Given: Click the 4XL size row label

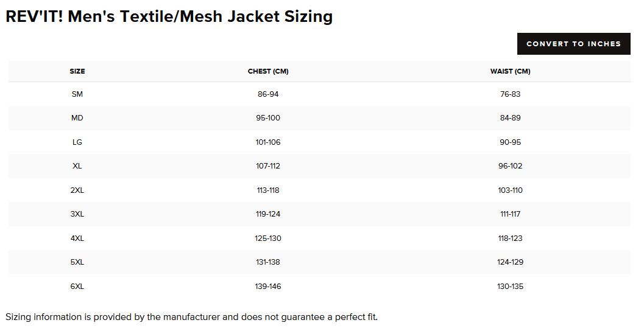Looking at the screenshot, I should pyautogui.click(x=77, y=238).
